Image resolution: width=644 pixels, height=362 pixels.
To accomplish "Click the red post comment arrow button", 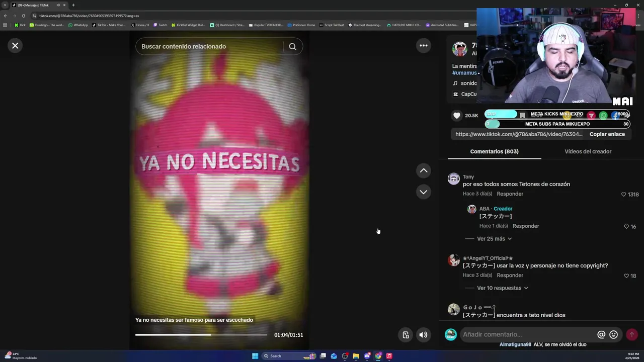I will click(x=631, y=334).
